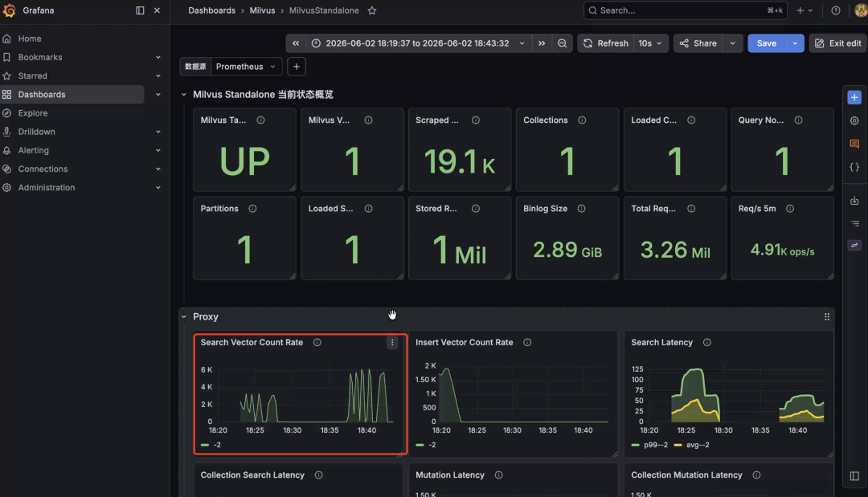Expand the Drilldown sidebar section
The width and height of the screenshot is (868, 497).
(158, 132)
